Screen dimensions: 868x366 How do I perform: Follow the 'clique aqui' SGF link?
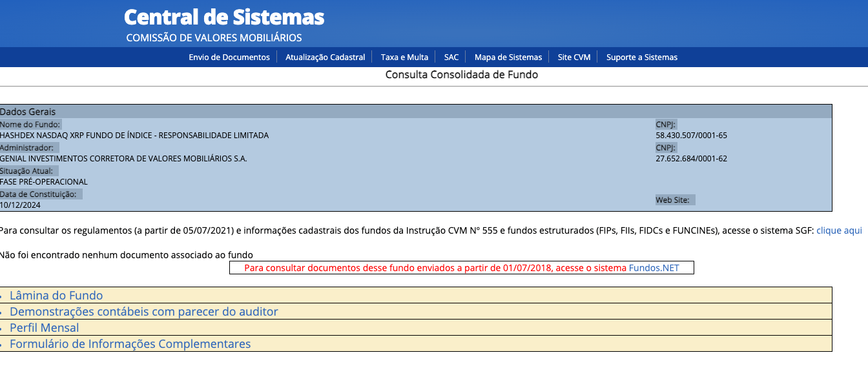point(839,230)
